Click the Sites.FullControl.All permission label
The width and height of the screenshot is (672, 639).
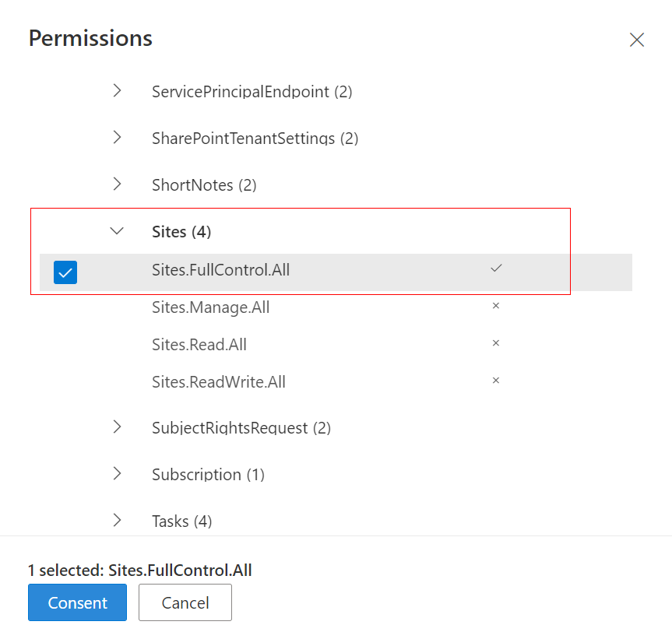[220, 270]
